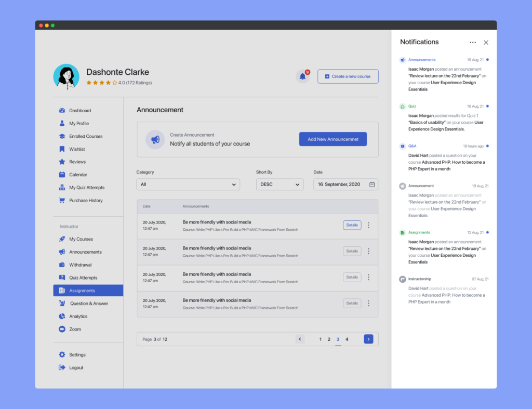Open kebab menu of first announcement row
The height and width of the screenshot is (409, 532).
[x=368, y=225]
